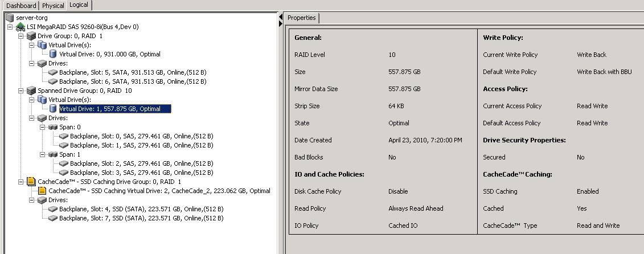Click the Span: 0 icon

pos(53,127)
